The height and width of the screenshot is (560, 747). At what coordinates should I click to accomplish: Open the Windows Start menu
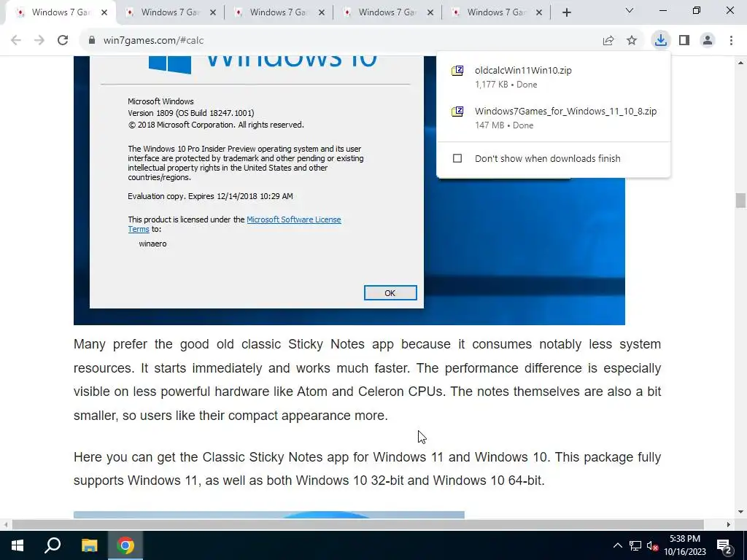18,545
